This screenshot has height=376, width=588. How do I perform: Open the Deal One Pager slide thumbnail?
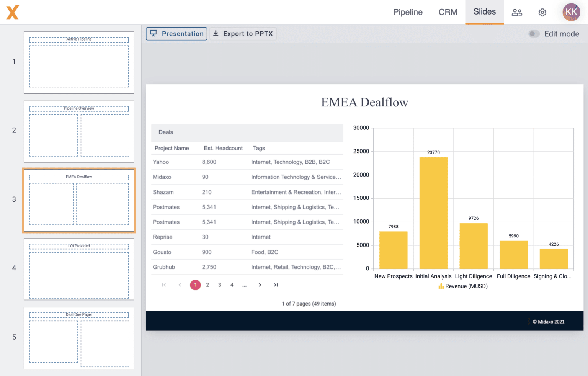[79, 338]
